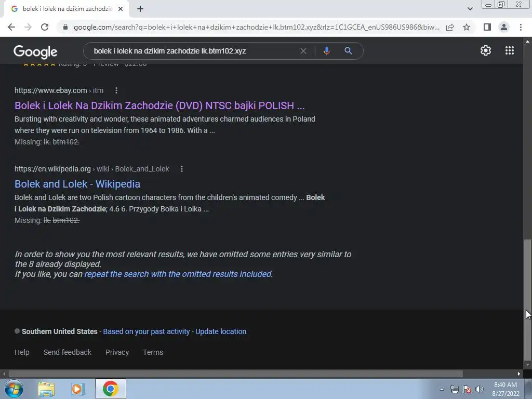Select the bolek i lolek search tab
This screenshot has width=532, height=399.
point(66,9)
